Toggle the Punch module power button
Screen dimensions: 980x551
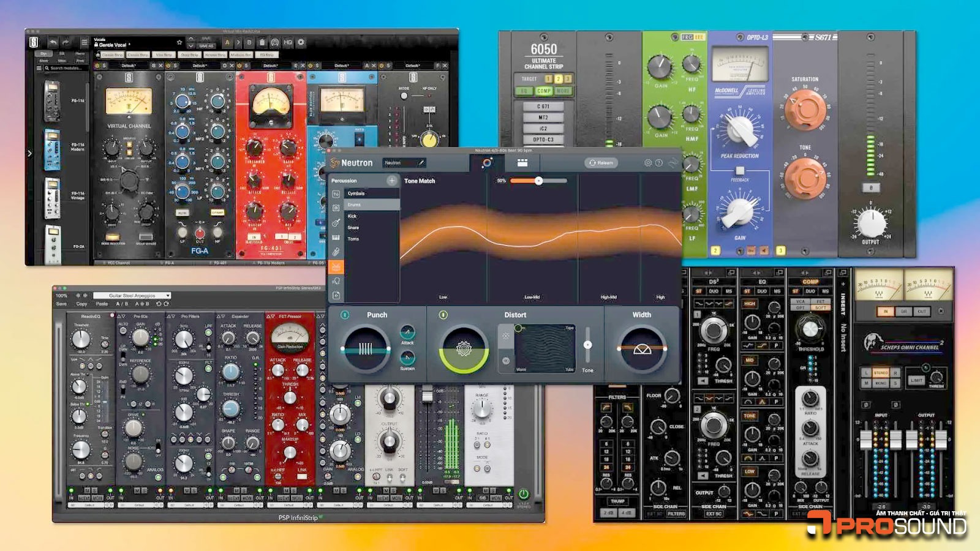point(345,315)
